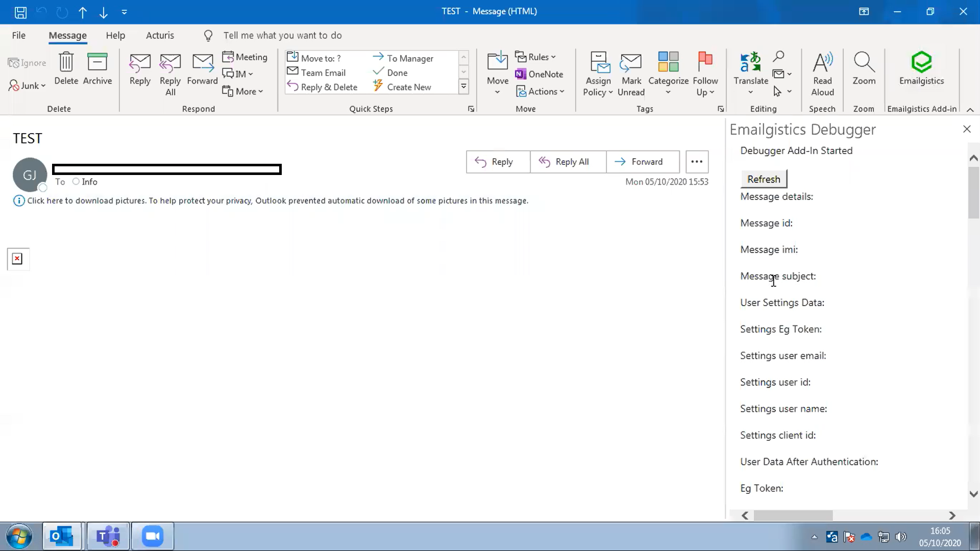Click the Translate button
Image resolution: width=980 pixels, height=551 pixels.
751,74
